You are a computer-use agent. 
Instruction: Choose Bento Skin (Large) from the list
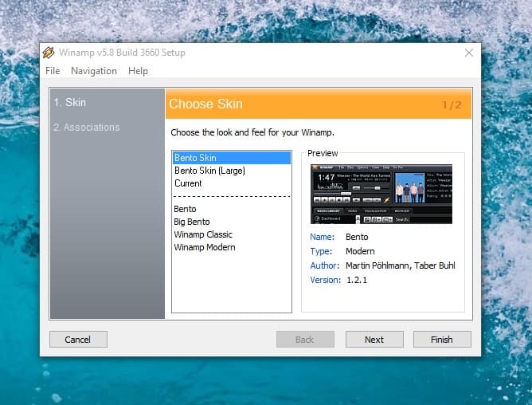coord(209,171)
